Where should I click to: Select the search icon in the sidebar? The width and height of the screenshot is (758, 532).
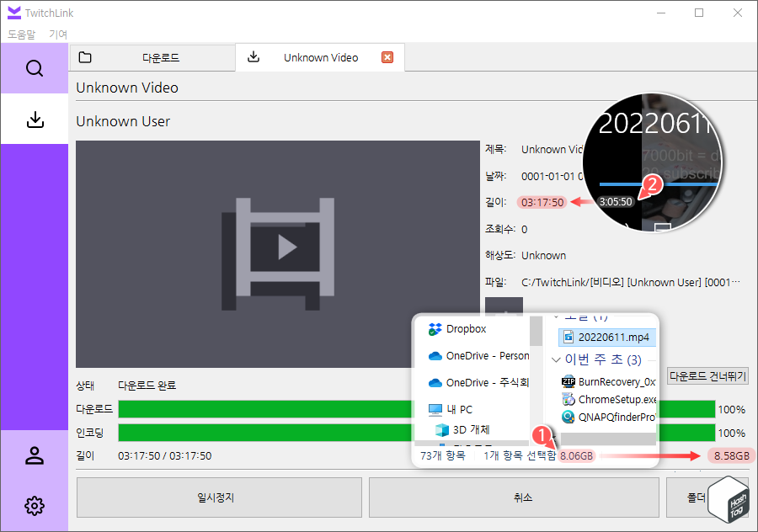point(34,68)
